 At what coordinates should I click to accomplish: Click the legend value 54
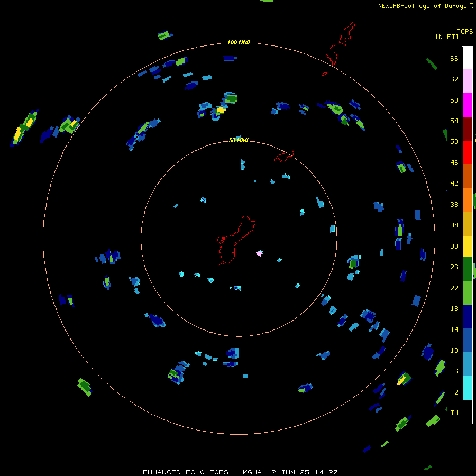[x=454, y=121]
